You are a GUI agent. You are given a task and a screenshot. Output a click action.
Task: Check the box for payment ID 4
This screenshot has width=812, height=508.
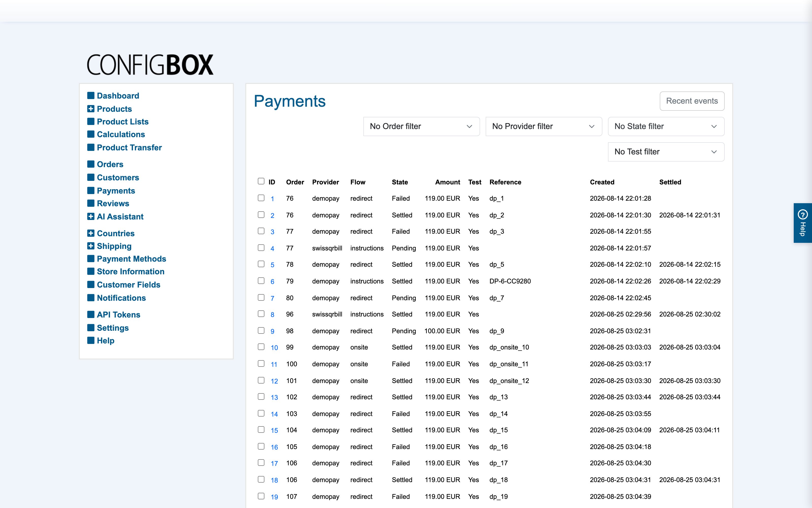point(261,248)
